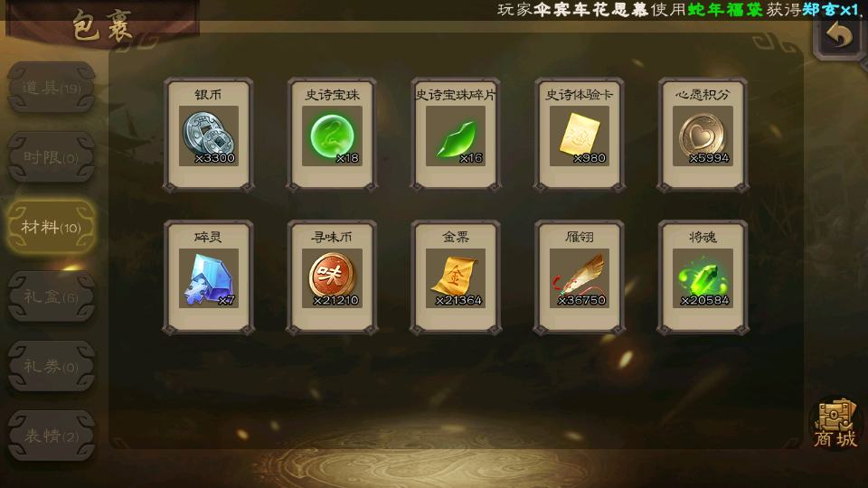Choose the 金票 golden scroll item

(x=456, y=277)
